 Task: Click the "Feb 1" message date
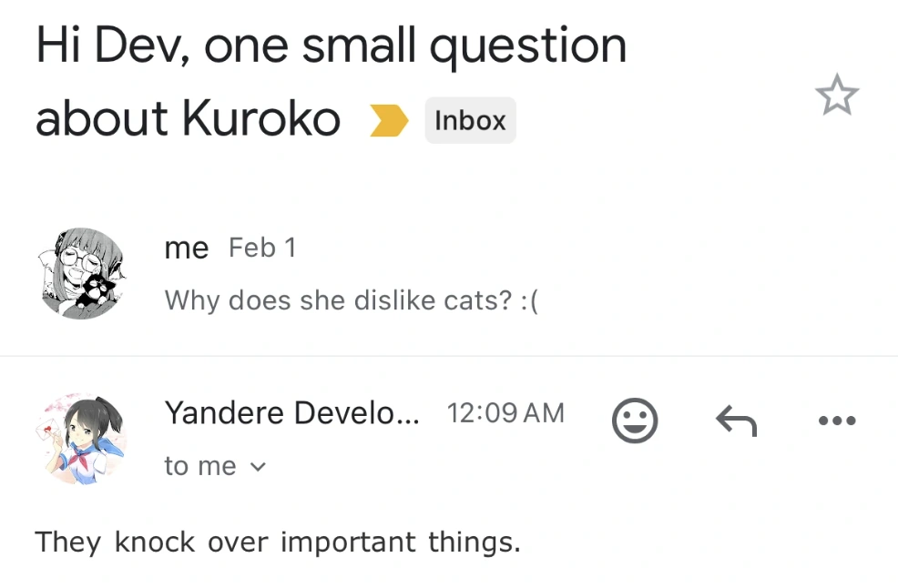click(x=262, y=248)
